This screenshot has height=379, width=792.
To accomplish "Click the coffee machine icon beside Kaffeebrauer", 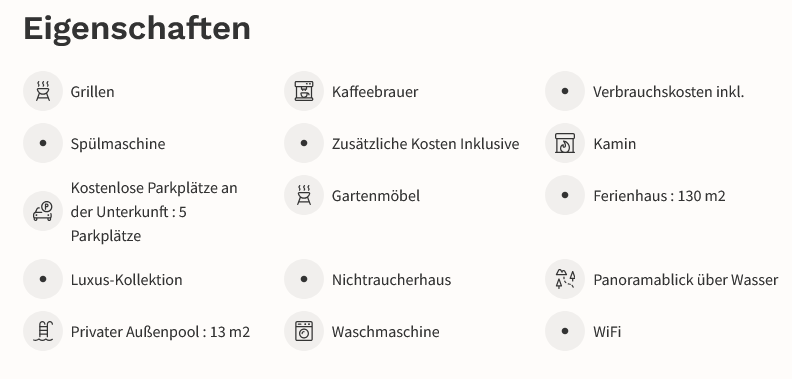I will (x=304, y=91).
